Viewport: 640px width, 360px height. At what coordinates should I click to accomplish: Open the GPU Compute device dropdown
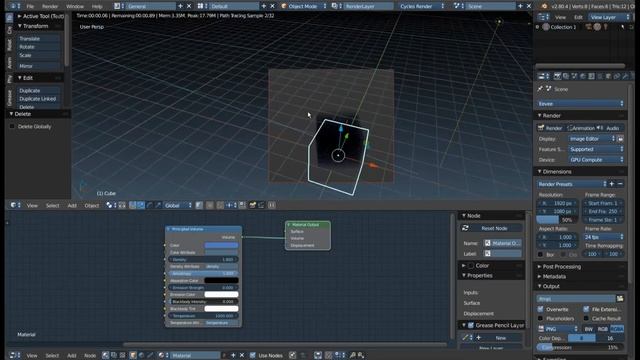pyautogui.click(x=597, y=160)
